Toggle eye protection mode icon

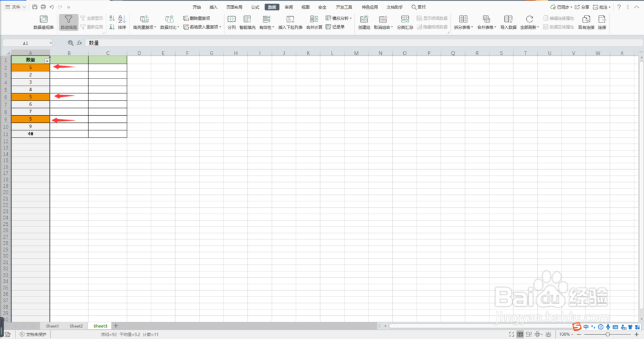click(548, 334)
